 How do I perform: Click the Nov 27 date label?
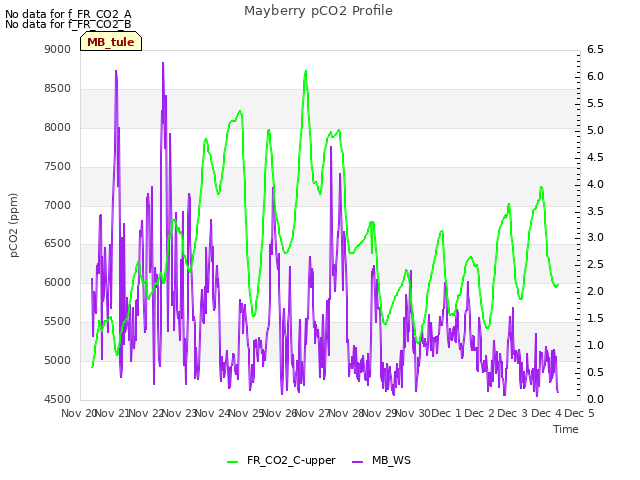click(x=313, y=413)
